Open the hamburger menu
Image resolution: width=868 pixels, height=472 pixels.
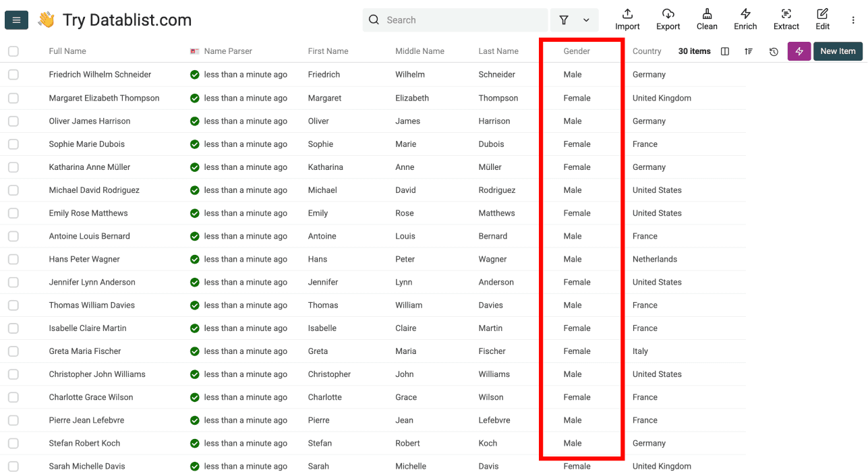(16, 20)
